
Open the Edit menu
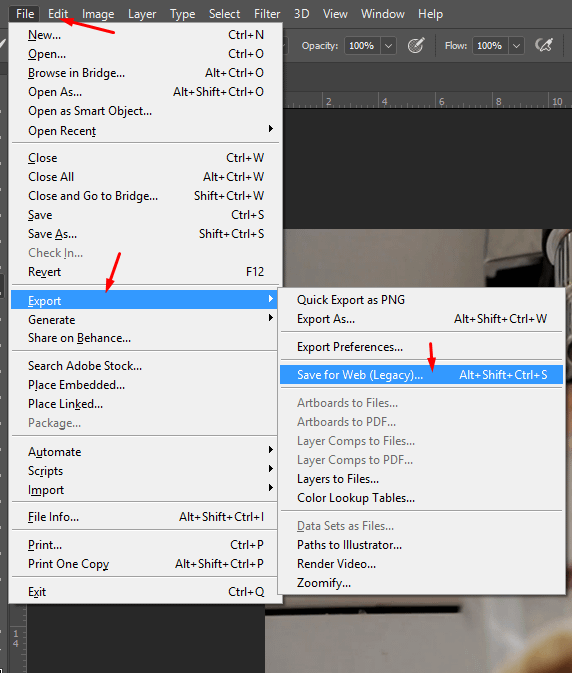click(x=58, y=14)
